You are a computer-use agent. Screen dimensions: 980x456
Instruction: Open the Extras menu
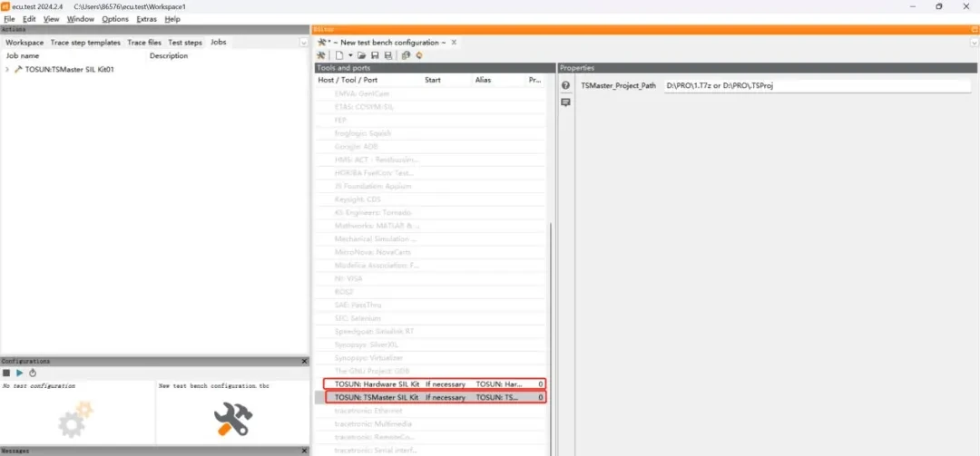pos(146,19)
